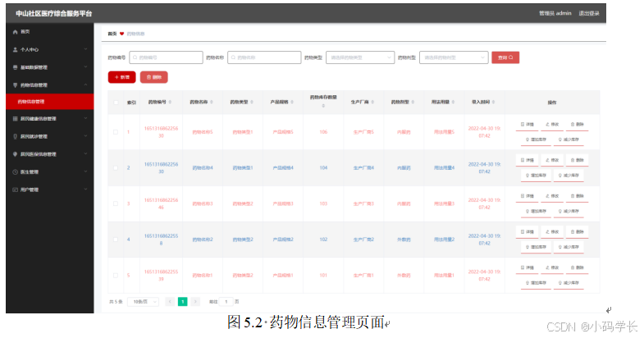This screenshot has height=338, width=644.
Task: Sort table by 药物库存数量 column arrows
Action: [x=323, y=106]
